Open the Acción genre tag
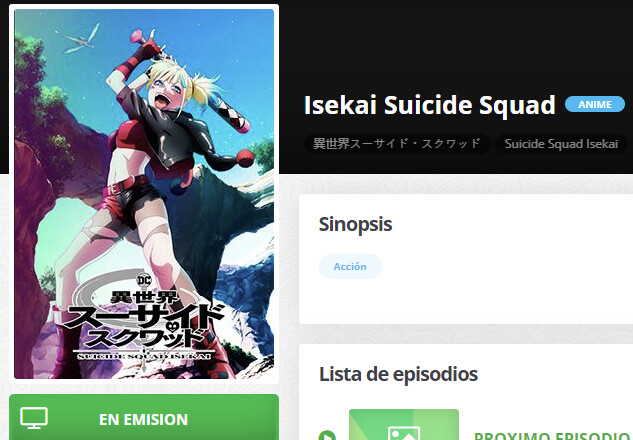633x440 pixels. 350,266
